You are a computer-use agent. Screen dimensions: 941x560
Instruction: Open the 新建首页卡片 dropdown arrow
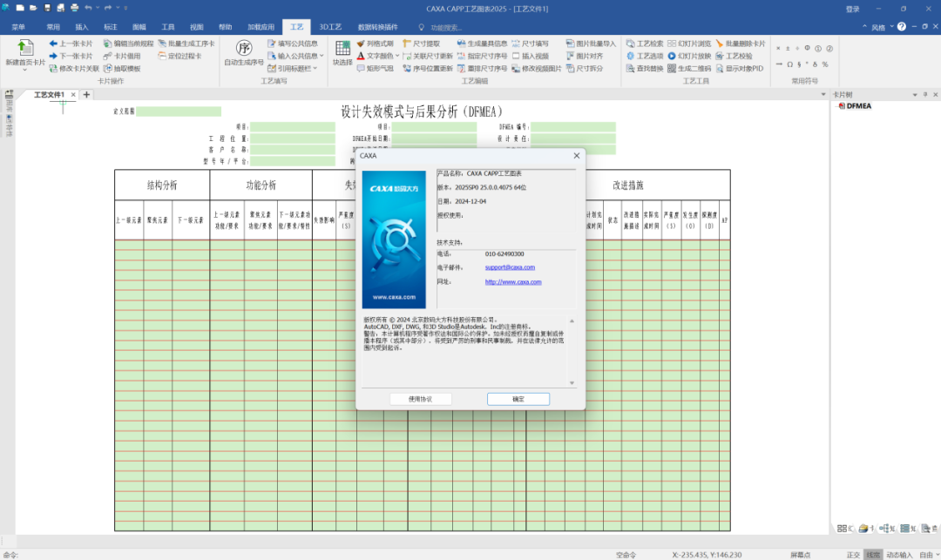[x=24, y=71]
